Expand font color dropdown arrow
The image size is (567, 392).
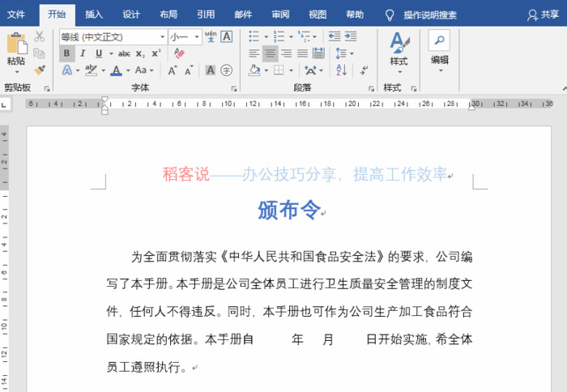pos(128,70)
